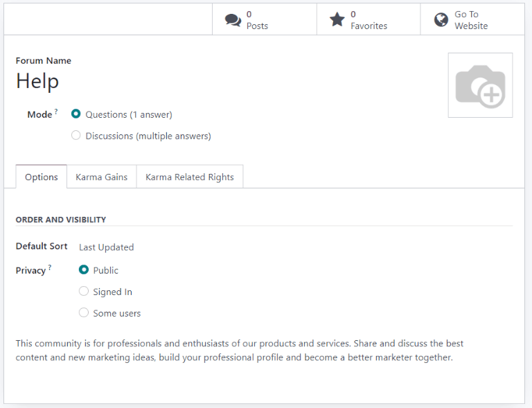The width and height of the screenshot is (532, 408).
Task: Click the ORDER AND VISIBILITY heading
Action: pyautogui.click(x=61, y=220)
